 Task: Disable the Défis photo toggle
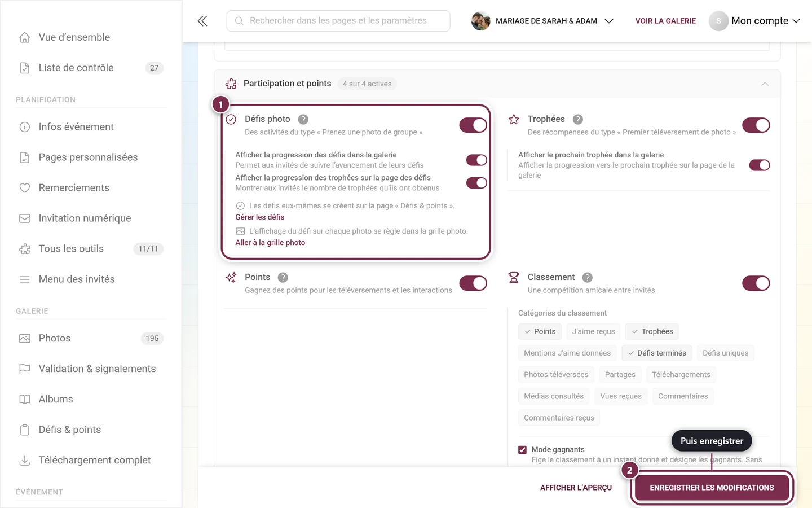pyautogui.click(x=473, y=125)
